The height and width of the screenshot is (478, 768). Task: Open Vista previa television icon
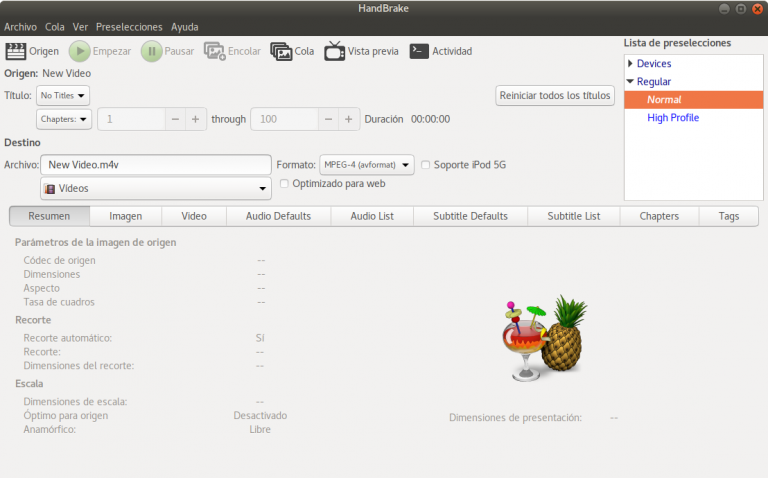pyautogui.click(x=335, y=51)
